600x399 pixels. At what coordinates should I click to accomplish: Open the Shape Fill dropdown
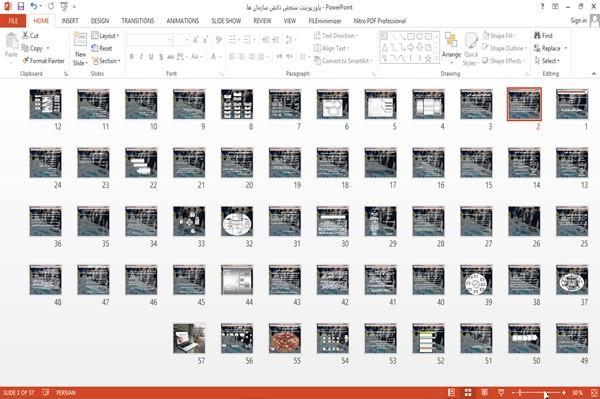(x=499, y=36)
